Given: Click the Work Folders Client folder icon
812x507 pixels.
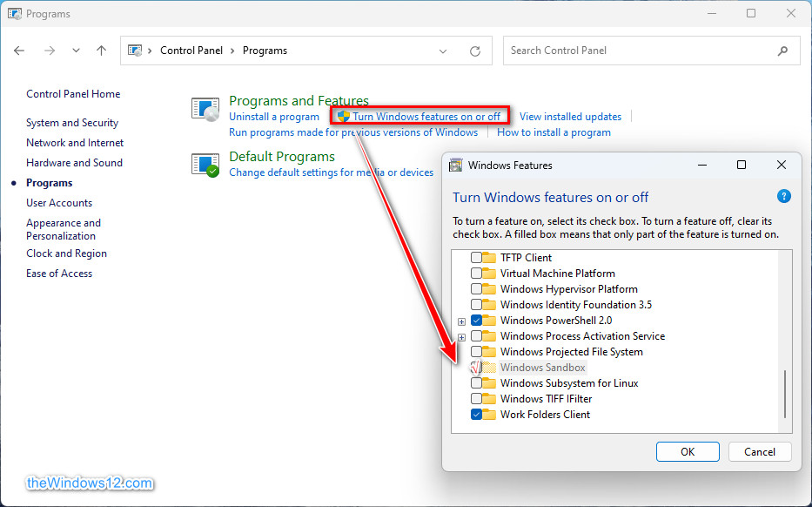Looking at the screenshot, I should click(x=489, y=414).
